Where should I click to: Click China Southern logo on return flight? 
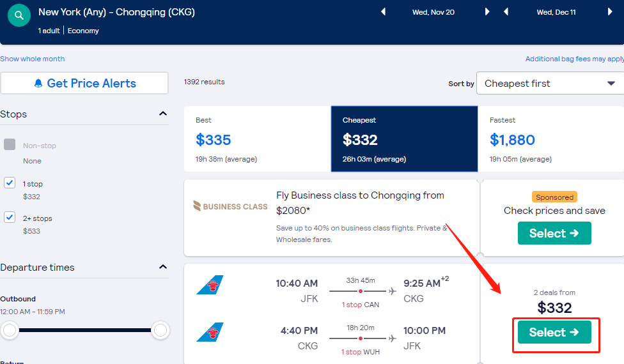coord(210,332)
